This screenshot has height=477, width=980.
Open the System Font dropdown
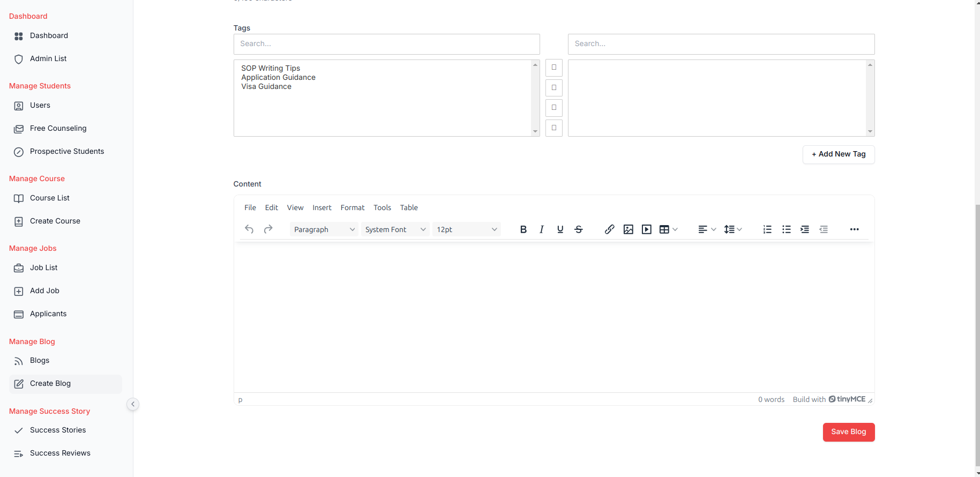coord(395,229)
